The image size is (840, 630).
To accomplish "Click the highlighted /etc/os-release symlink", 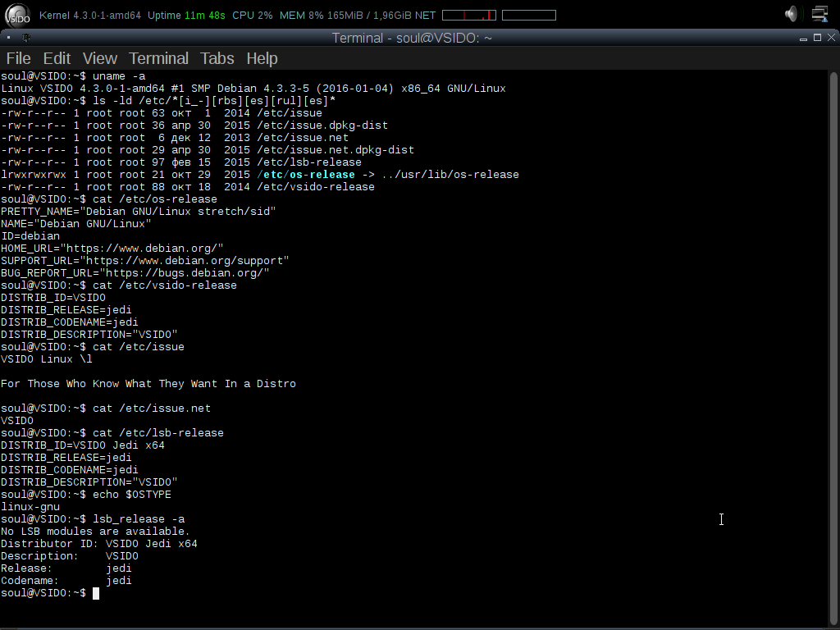I will point(306,175).
